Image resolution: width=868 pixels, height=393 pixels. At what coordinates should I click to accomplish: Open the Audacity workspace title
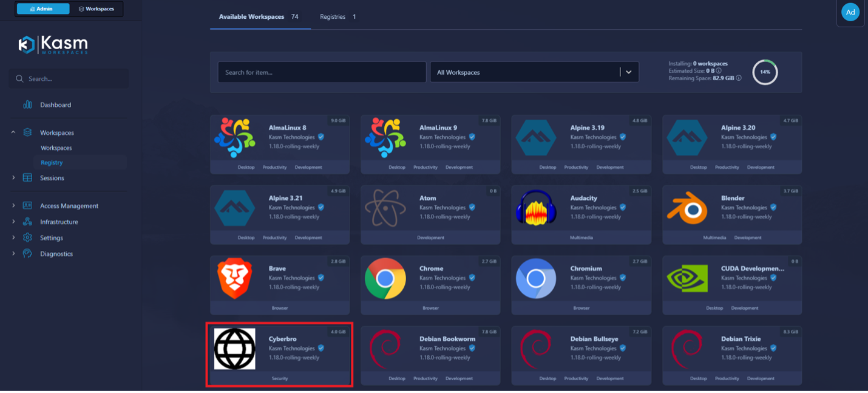coord(584,198)
